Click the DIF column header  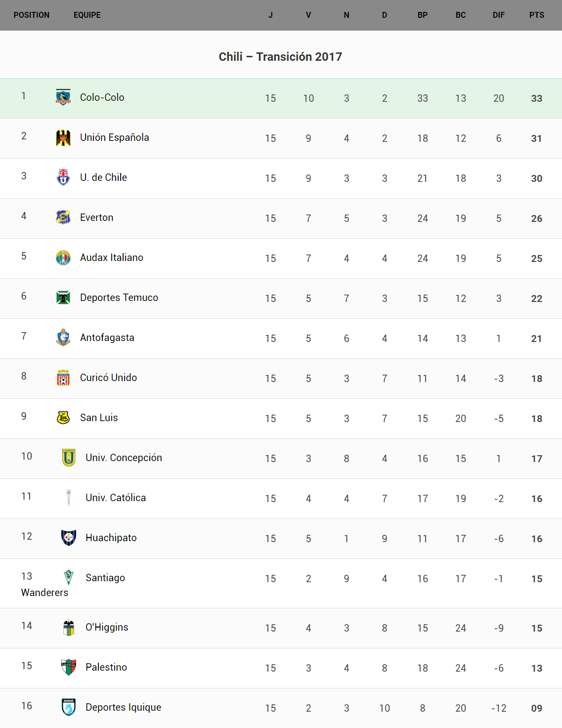point(499,15)
